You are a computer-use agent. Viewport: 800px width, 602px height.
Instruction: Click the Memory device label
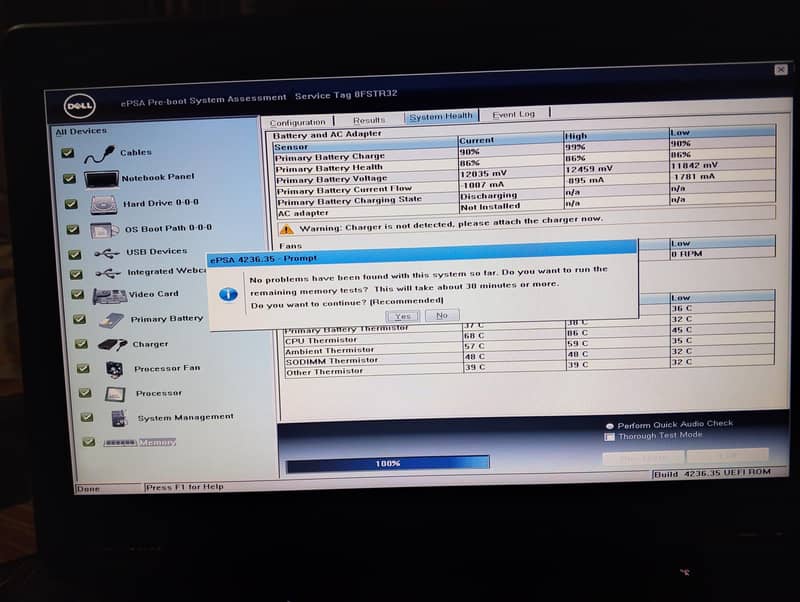pyautogui.click(x=158, y=442)
